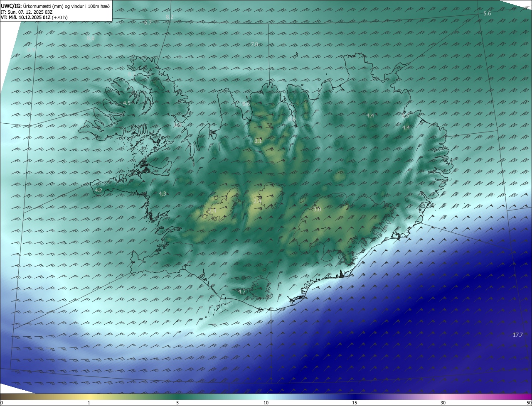
Task: Click the colorbar tick label 1
Action: click(x=89, y=403)
